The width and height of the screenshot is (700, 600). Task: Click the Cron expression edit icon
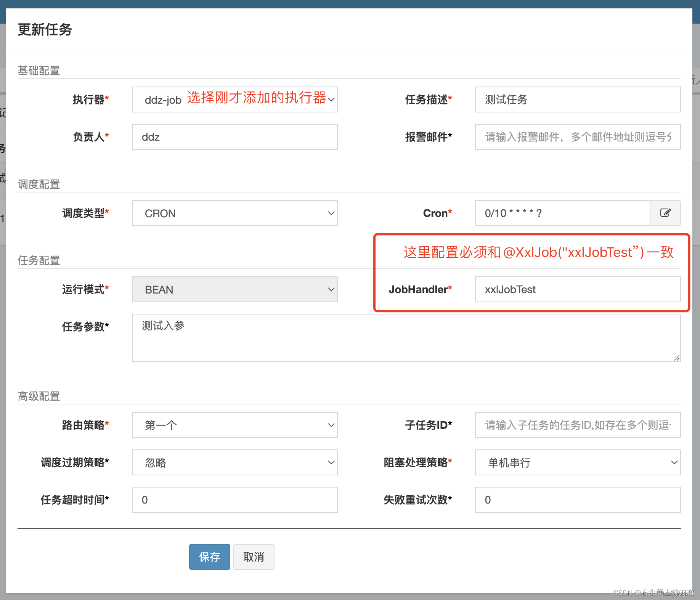(666, 213)
